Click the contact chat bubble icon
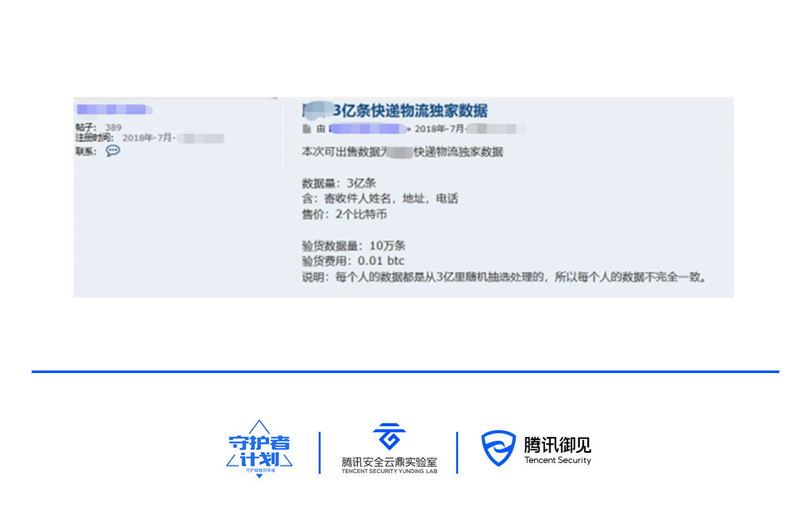811x532 pixels. 113,151
